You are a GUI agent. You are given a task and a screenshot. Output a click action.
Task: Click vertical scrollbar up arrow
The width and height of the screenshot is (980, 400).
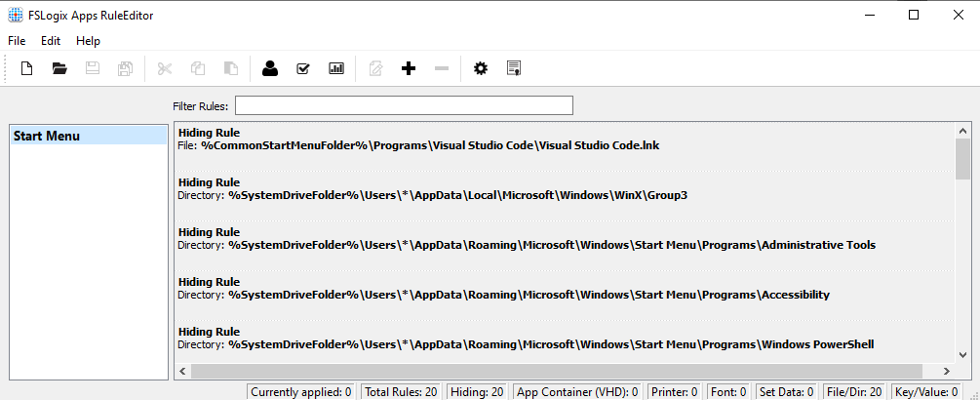pos(963,131)
